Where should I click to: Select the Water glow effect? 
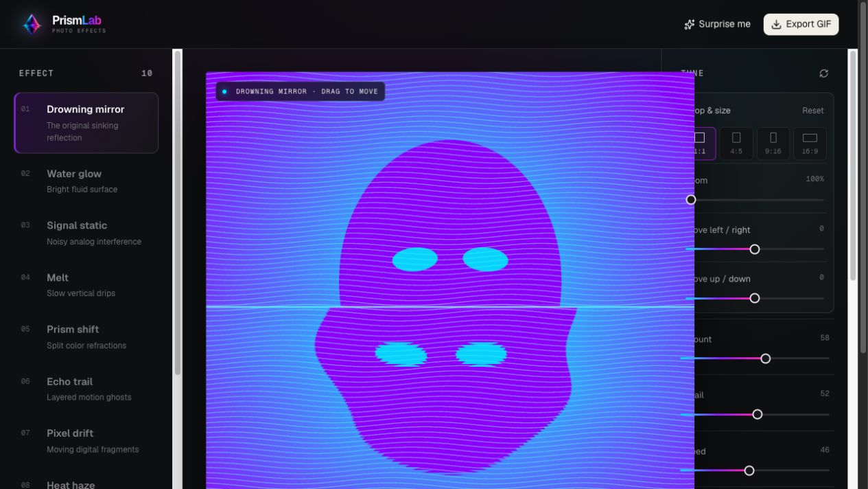[86, 181]
